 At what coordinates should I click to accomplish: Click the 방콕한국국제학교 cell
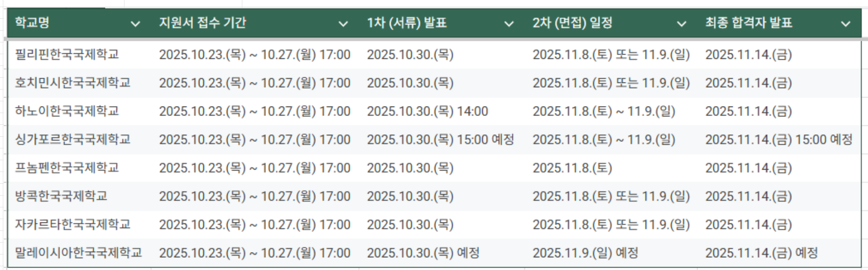61,196
